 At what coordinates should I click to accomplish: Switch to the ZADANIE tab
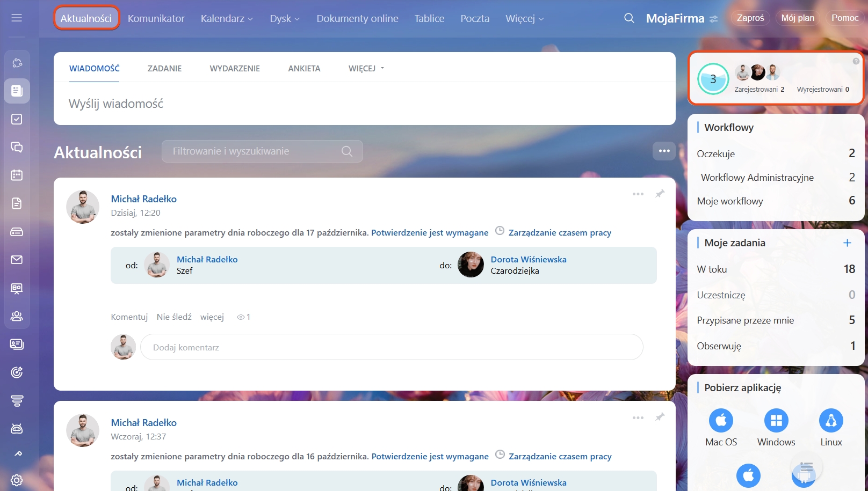point(164,69)
